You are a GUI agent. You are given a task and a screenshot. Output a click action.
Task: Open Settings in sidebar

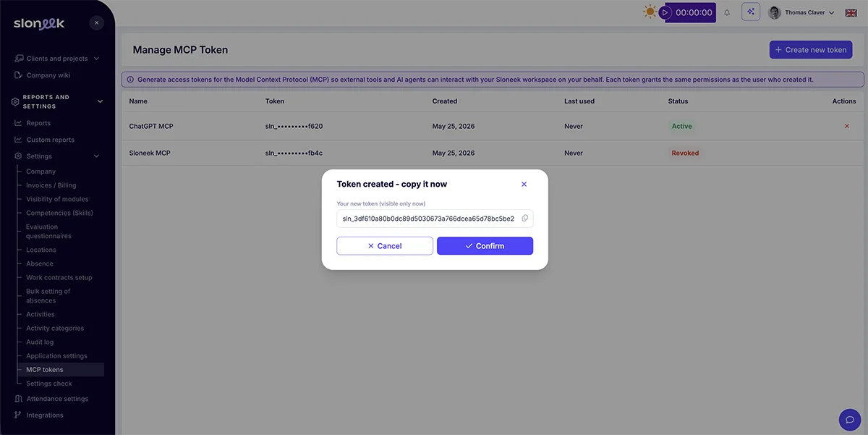tap(39, 156)
